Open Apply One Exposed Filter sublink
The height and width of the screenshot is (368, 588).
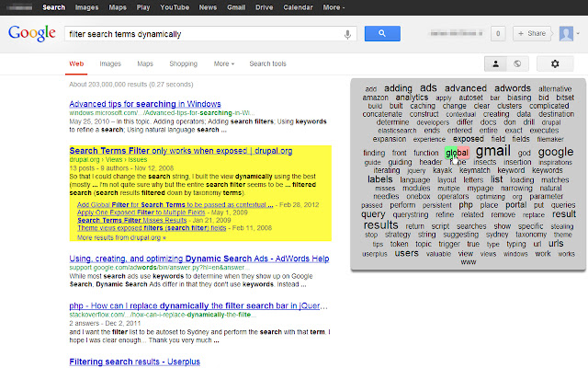coord(141,213)
